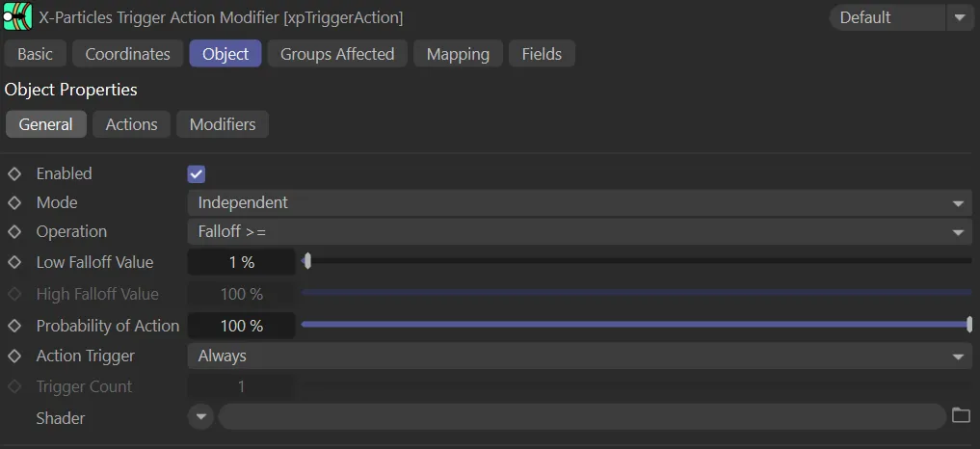Click the Object Properties heading
980x449 pixels.
70,90
